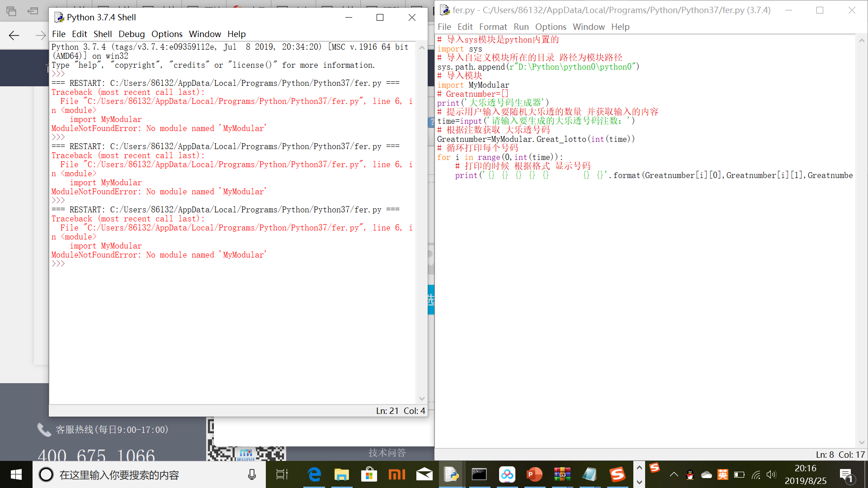Open File menu in Python Shell window
This screenshot has height=488, width=868.
[59, 34]
